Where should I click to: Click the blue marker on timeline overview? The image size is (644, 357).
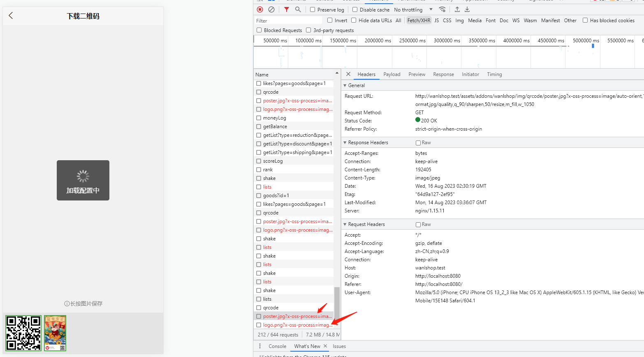593,46
